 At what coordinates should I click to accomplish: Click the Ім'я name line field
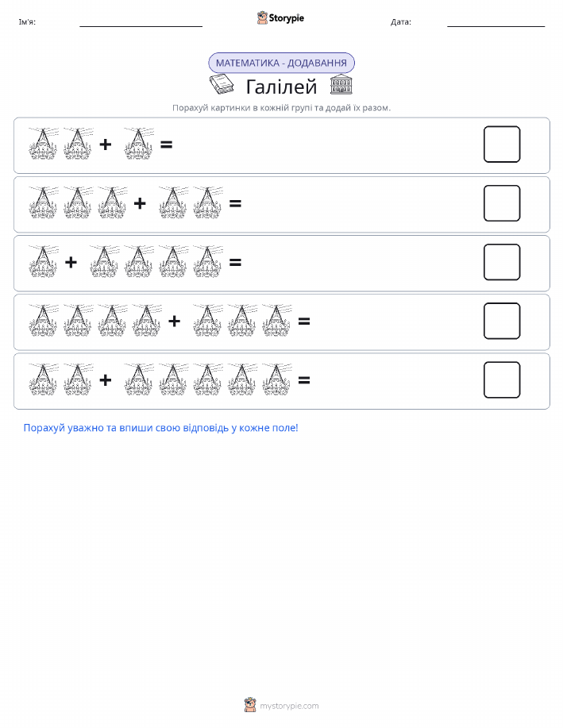141,22
